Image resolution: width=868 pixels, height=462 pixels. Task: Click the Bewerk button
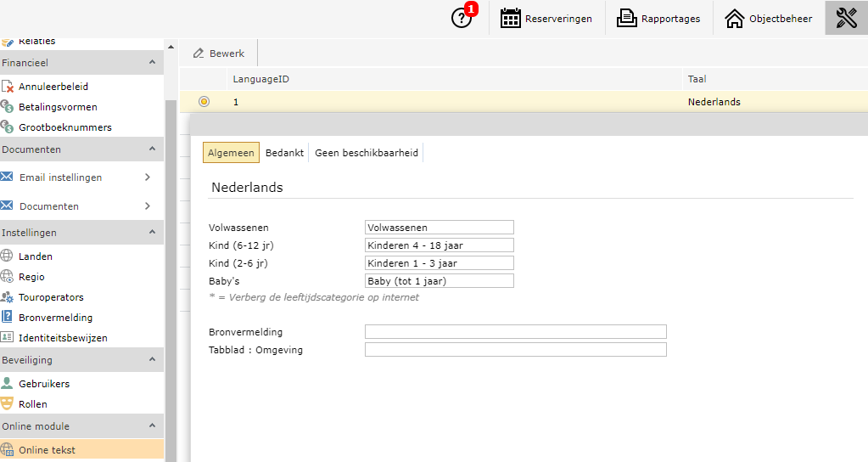point(219,54)
